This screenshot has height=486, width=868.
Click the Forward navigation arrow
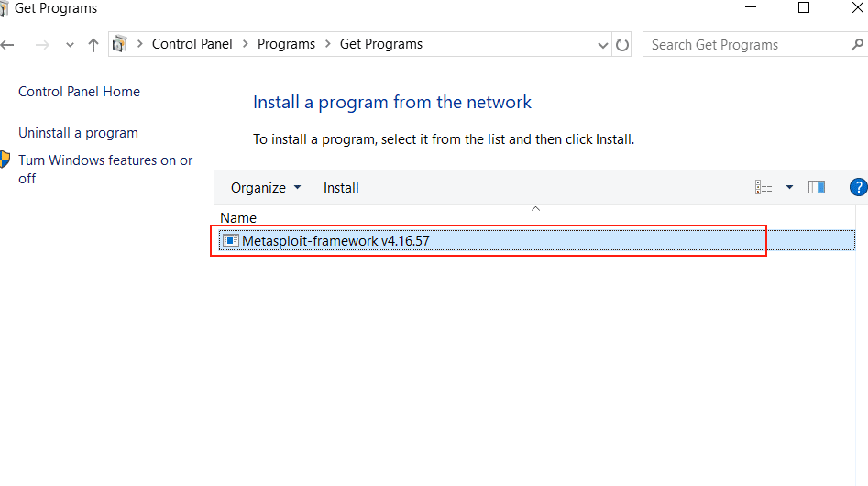coord(41,45)
